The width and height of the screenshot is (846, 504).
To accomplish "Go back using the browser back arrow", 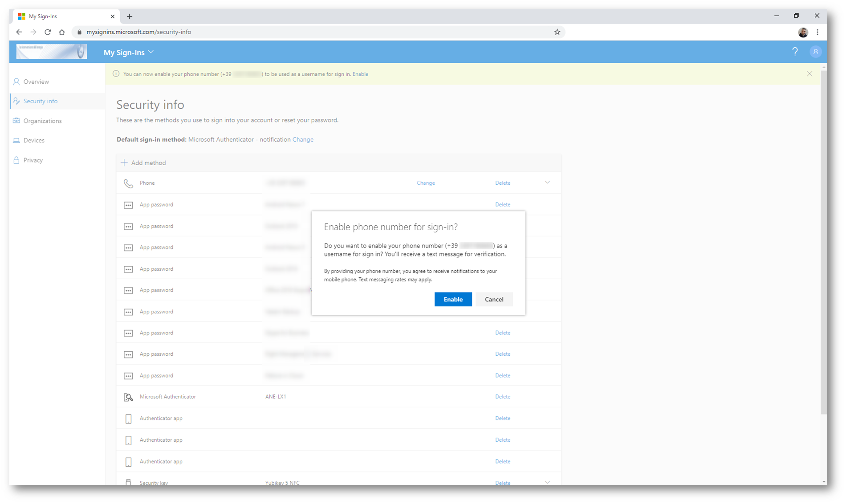I will click(19, 32).
